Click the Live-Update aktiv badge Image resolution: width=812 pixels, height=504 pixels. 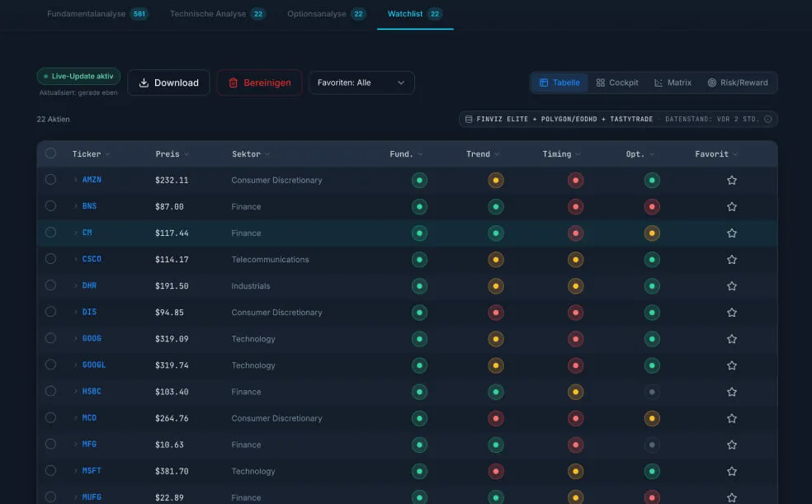[x=78, y=76]
